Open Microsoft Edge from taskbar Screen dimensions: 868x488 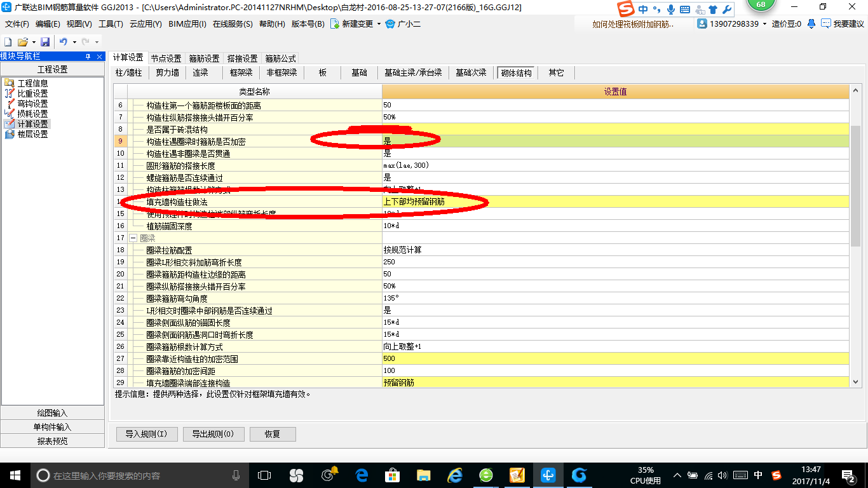click(362, 475)
